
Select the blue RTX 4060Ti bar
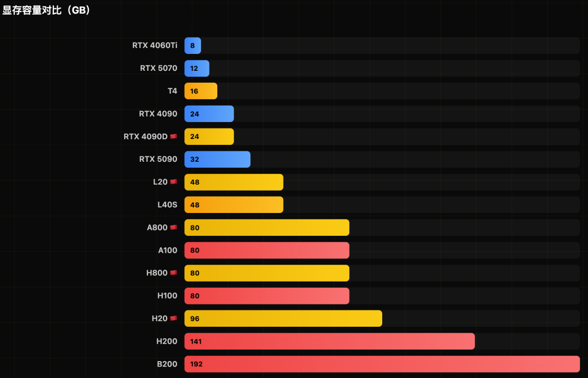pos(193,46)
